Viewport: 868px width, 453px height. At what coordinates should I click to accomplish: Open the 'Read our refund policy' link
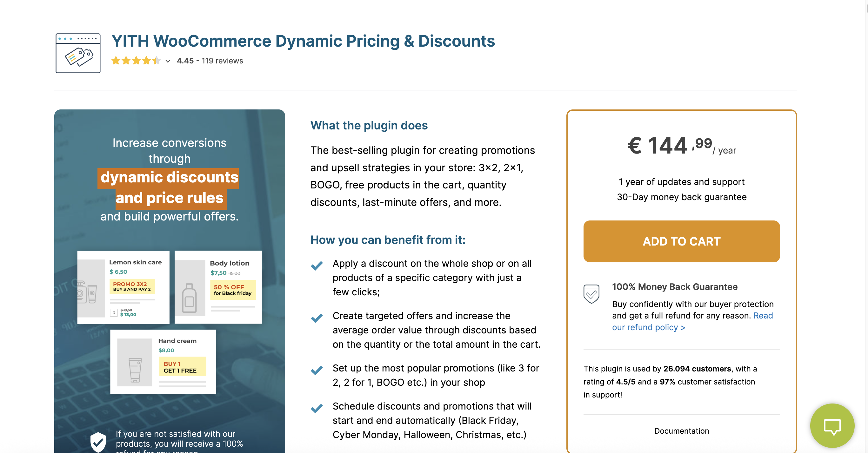pos(649,327)
